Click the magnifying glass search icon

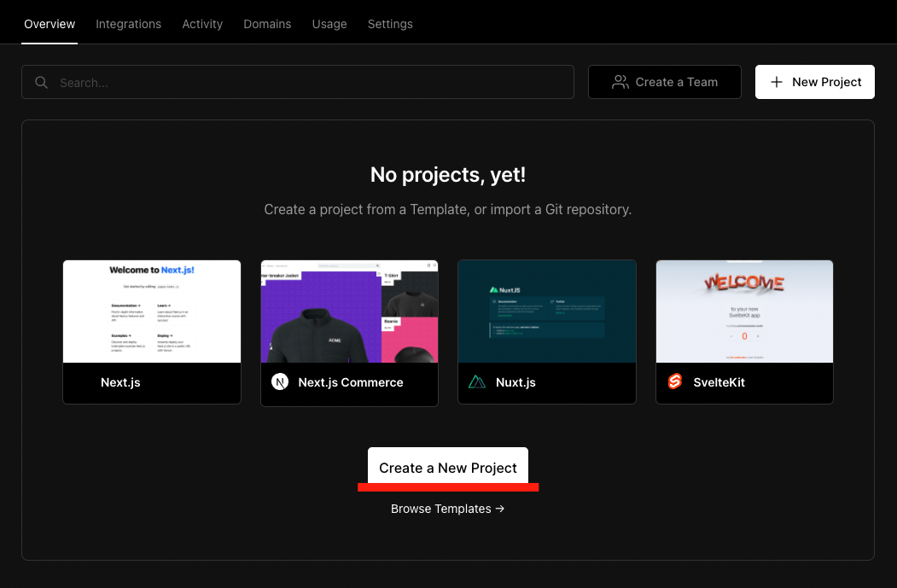coord(41,83)
